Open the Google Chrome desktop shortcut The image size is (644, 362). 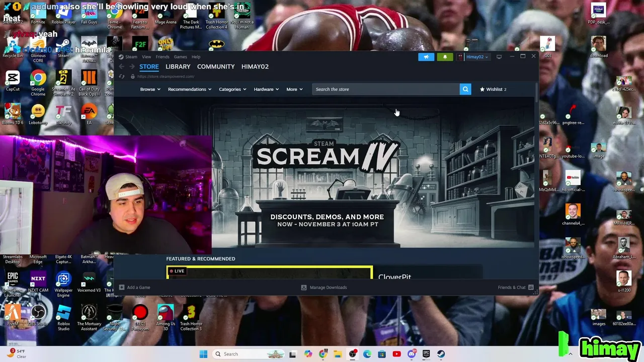coord(38,83)
